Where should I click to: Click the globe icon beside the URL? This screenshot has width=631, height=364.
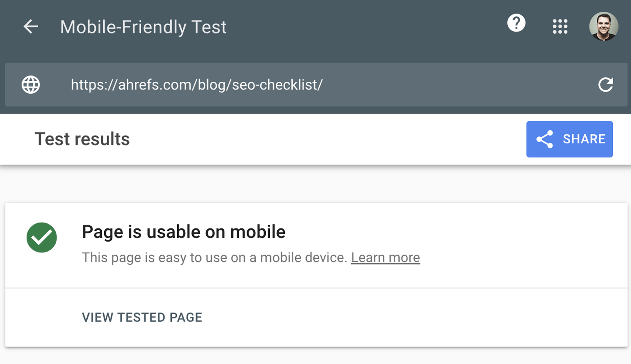coord(30,85)
